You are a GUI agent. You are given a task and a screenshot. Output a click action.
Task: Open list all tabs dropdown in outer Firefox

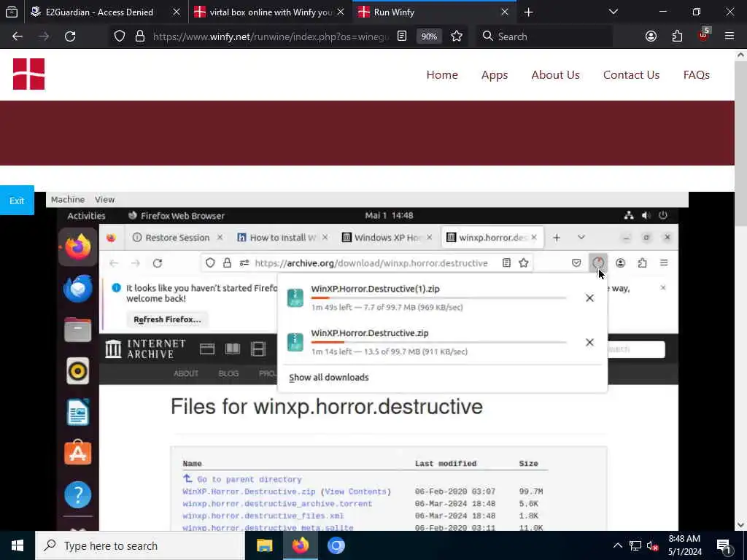tap(614, 12)
